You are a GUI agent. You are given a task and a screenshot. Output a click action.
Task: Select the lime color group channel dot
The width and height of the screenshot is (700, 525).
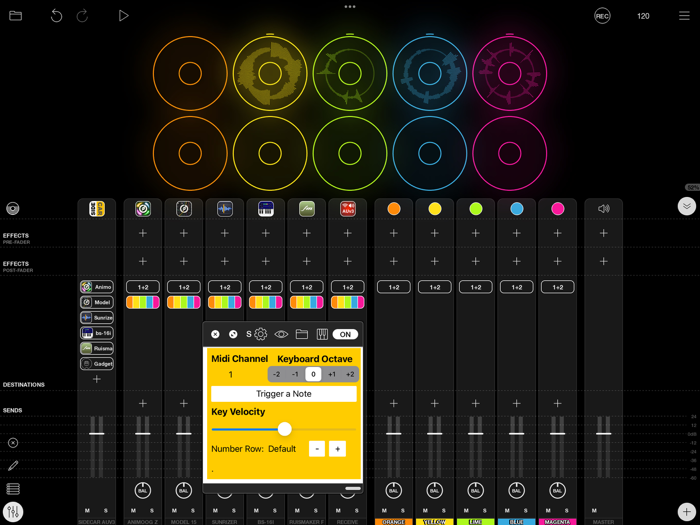point(476,208)
